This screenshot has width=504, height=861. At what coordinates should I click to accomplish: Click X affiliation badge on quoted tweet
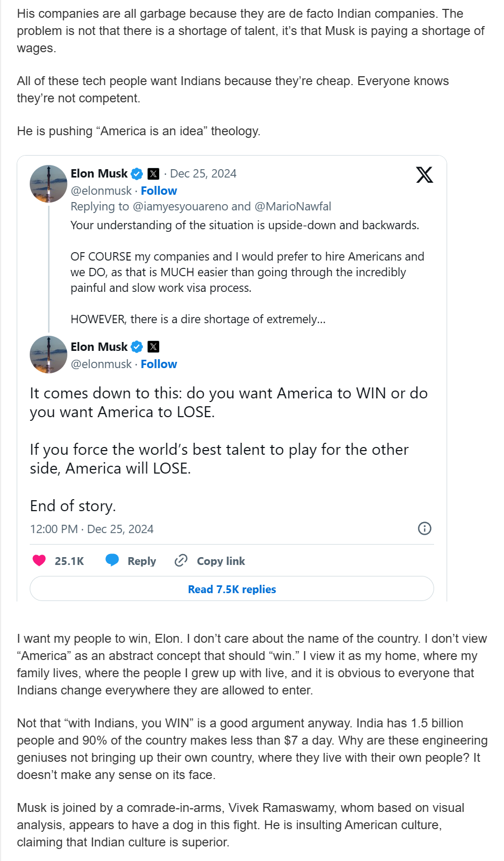tap(153, 174)
